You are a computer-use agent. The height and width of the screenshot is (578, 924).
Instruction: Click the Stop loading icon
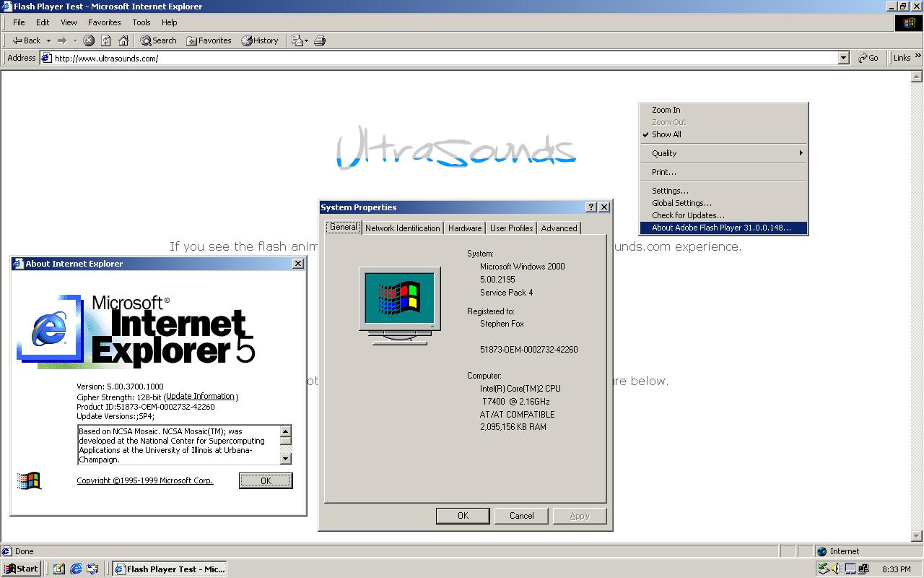click(89, 40)
